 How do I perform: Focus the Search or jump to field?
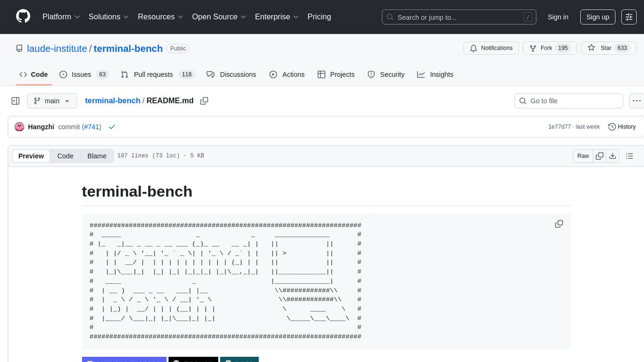(459, 17)
